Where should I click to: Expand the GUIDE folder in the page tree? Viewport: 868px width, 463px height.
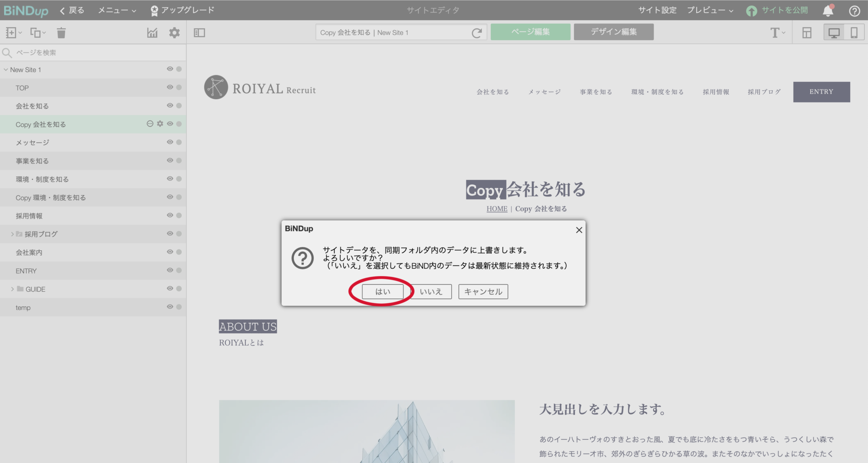[11, 288]
